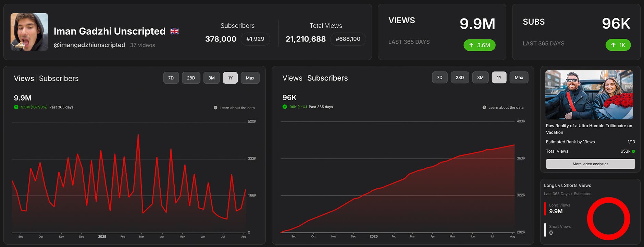
Task: Click the green dot next to 653k total views
Action: tap(633, 151)
